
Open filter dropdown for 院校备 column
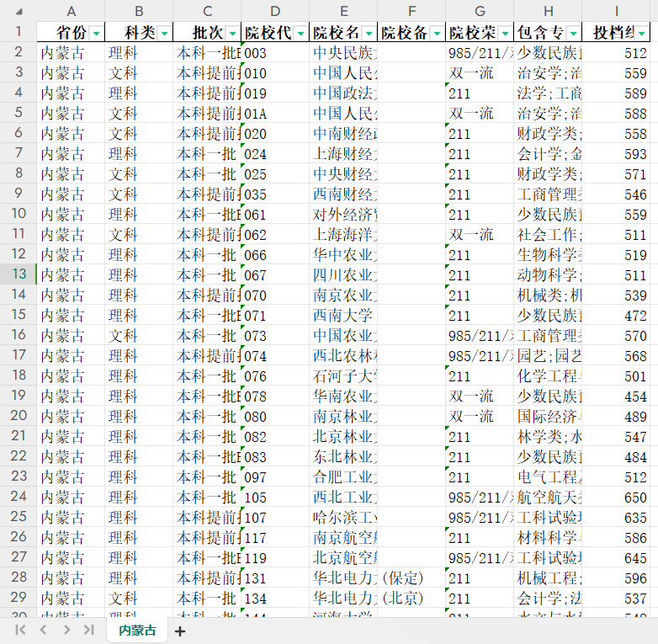[x=438, y=33]
